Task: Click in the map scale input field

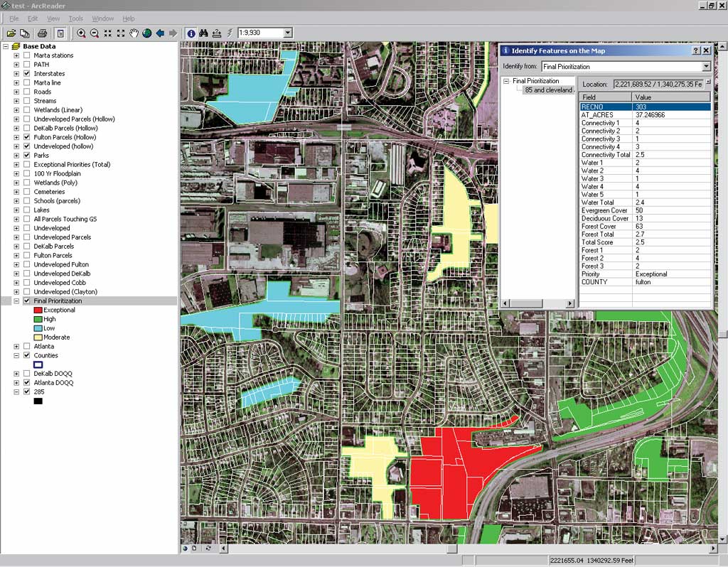Action: click(260, 33)
